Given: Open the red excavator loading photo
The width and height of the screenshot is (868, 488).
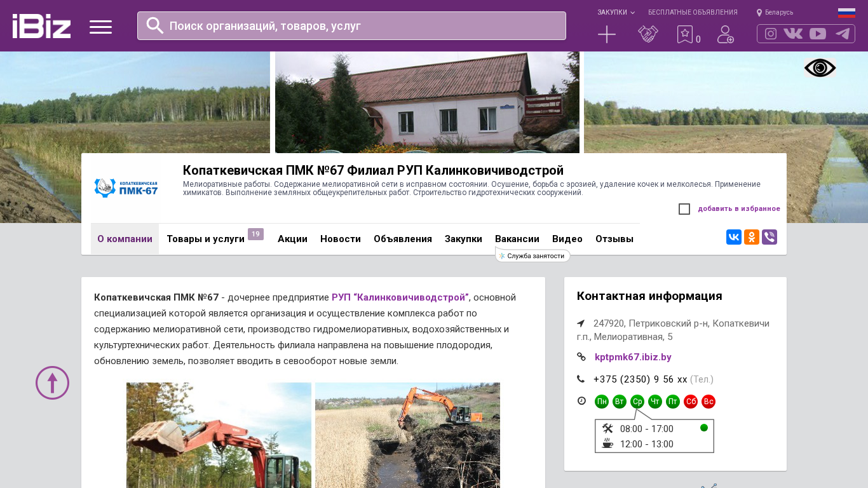Looking at the screenshot, I should coord(219,435).
